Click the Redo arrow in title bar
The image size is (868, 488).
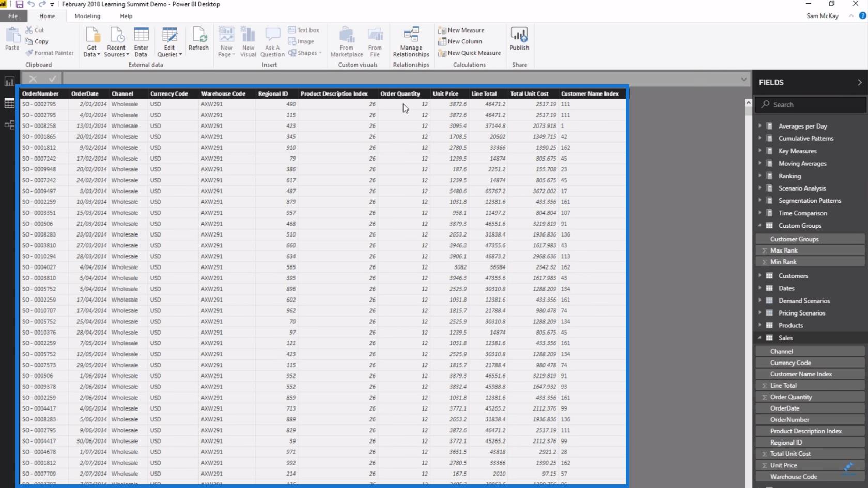(42, 4)
